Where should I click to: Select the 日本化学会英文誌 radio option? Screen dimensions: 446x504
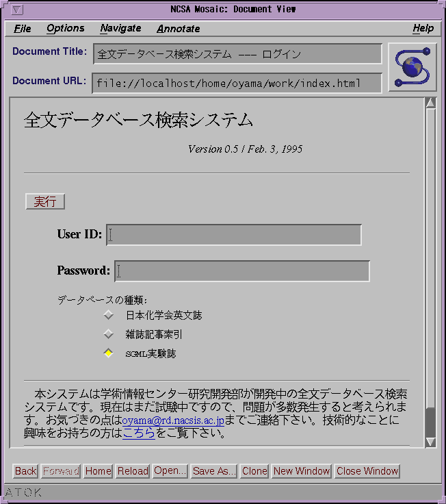click(x=109, y=315)
